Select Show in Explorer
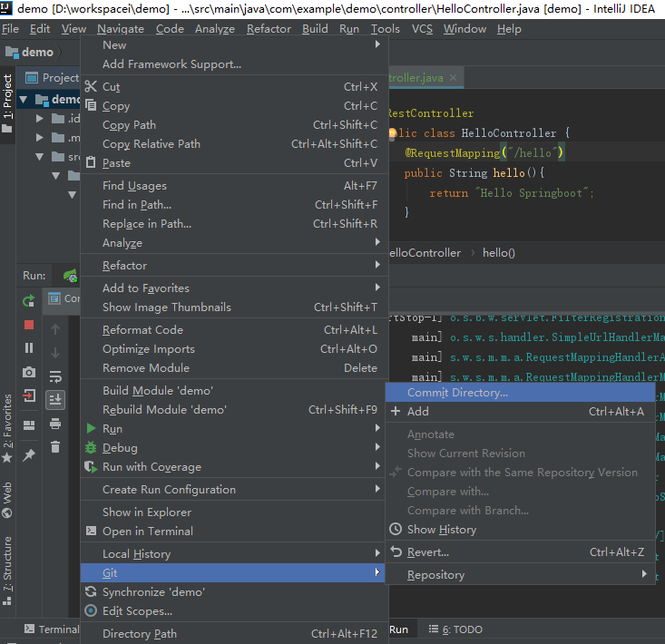665x644 pixels. pyautogui.click(x=235, y=512)
